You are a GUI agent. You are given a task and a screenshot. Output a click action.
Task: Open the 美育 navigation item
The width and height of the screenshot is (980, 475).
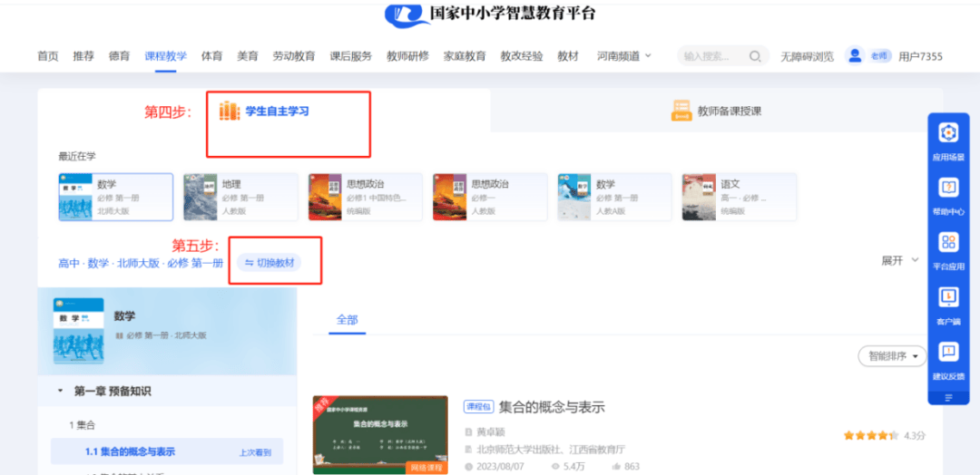[248, 56]
